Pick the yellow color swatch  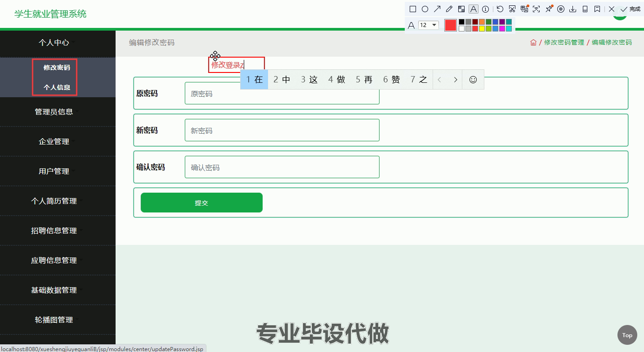pos(482,28)
